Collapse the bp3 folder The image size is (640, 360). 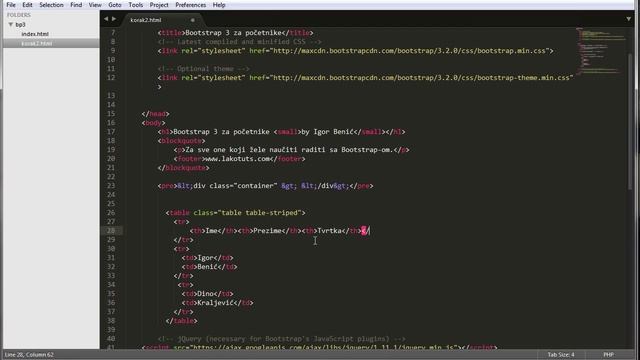pyautogui.click(x=11, y=24)
